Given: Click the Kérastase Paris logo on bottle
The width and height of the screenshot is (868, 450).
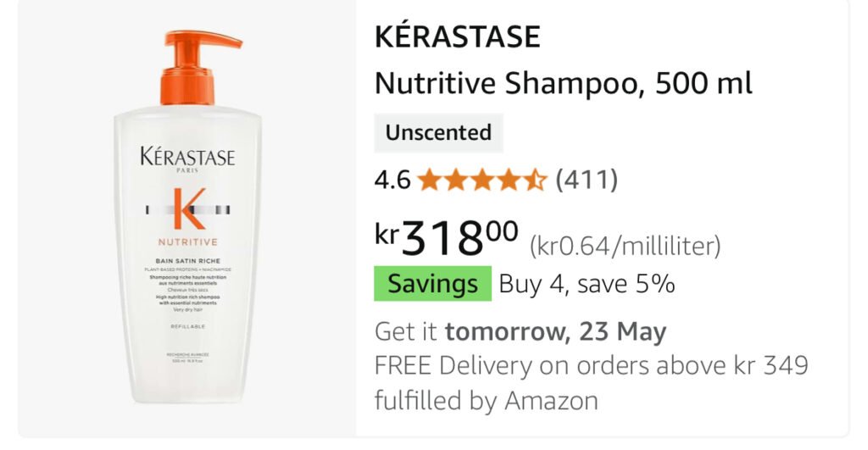Looking at the screenshot, I should pyautogui.click(x=188, y=159).
